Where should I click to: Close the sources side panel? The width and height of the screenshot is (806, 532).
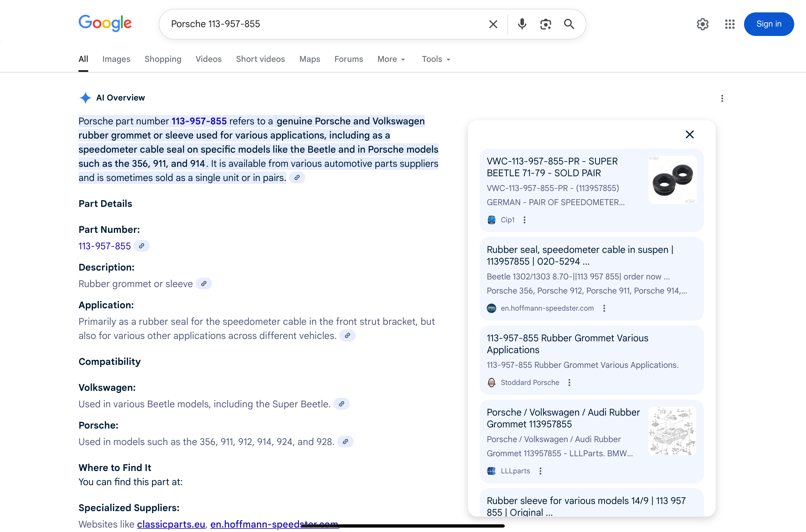(689, 134)
